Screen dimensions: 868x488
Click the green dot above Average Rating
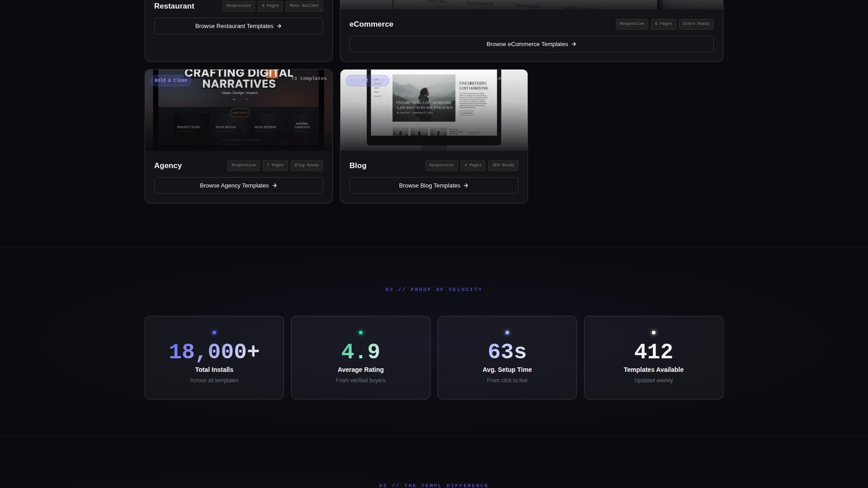click(361, 333)
